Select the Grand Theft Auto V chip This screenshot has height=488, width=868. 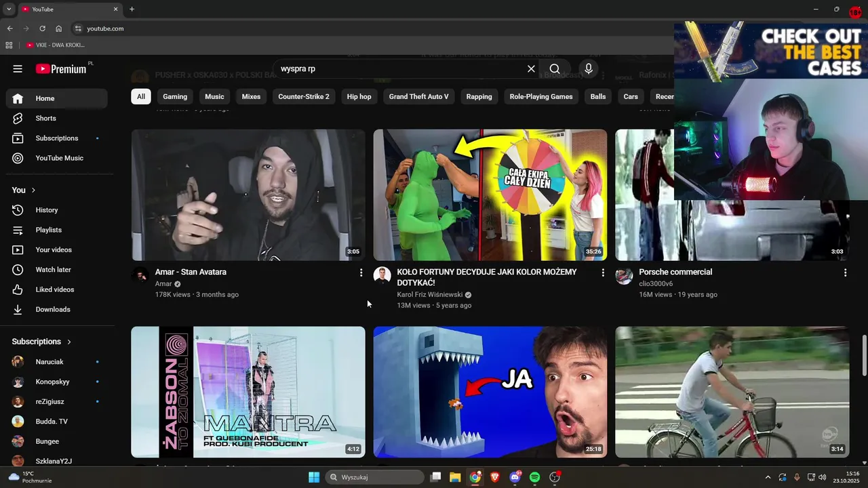(418, 96)
